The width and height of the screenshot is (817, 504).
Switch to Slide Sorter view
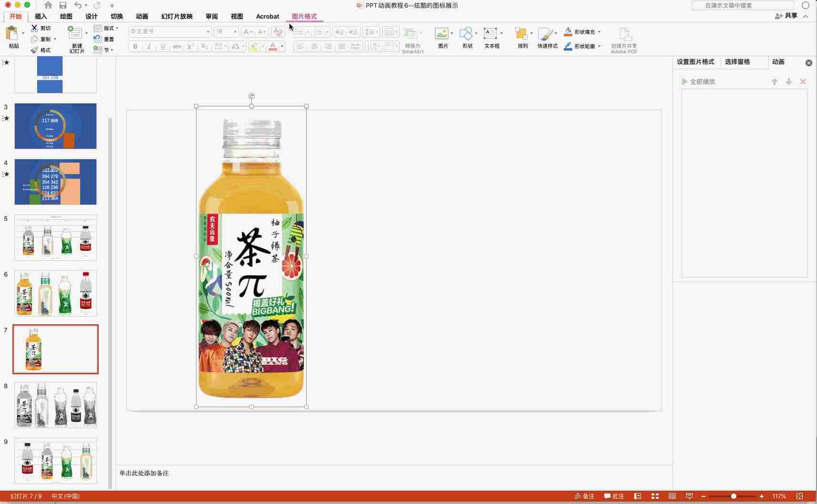(x=655, y=496)
